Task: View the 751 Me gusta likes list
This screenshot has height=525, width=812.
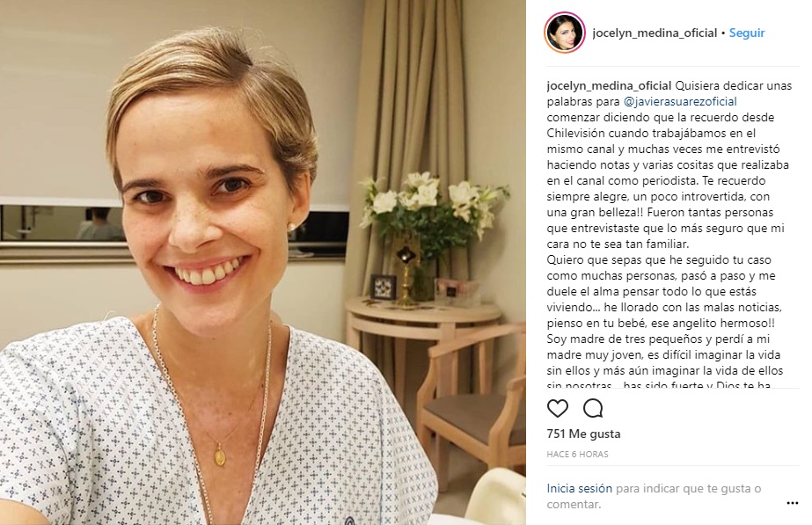Action: coord(583,434)
